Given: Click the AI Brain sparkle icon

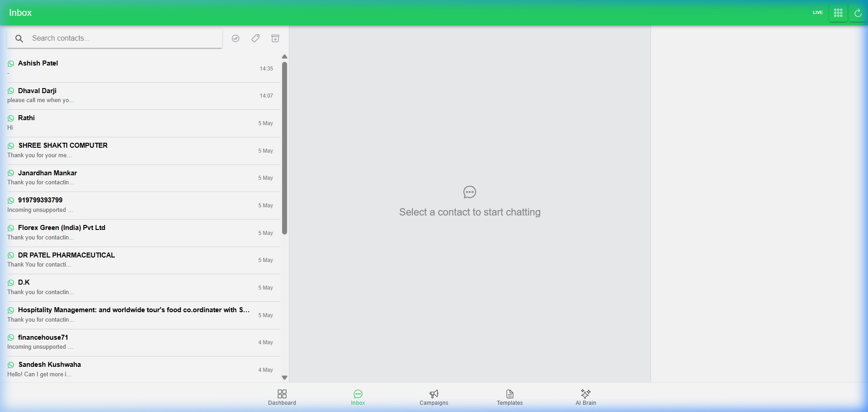Looking at the screenshot, I should click(x=586, y=393).
